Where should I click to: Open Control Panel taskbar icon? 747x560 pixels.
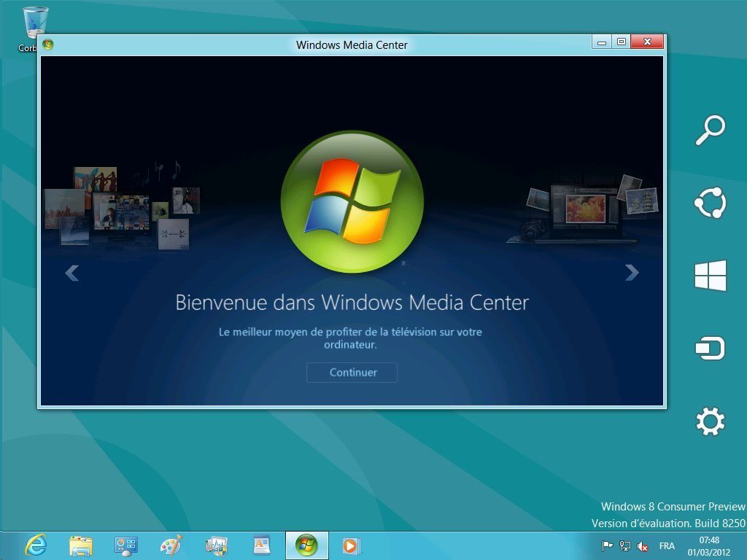point(125,545)
